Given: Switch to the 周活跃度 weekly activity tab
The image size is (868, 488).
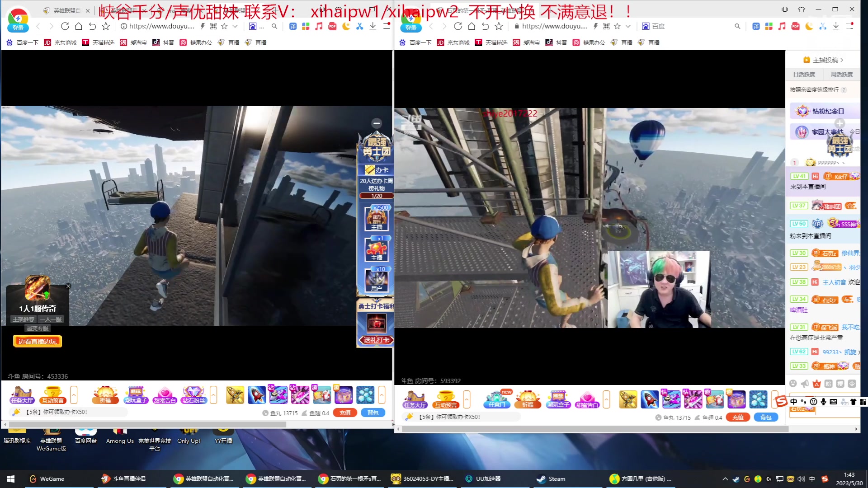Looking at the screenshot, I should pyautogui.click(x=841, y=74).
